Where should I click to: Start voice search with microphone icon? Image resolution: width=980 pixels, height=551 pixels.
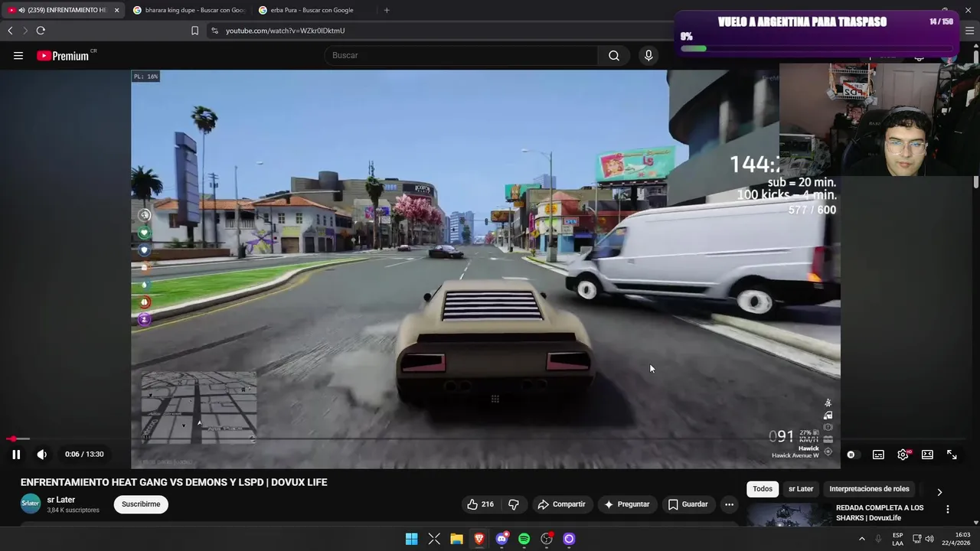coord(648,55)
